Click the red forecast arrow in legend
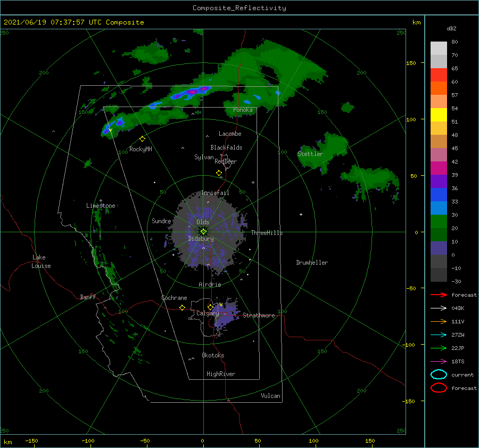The width and height of the screenshot is (479, 448). tap(439, 295)
